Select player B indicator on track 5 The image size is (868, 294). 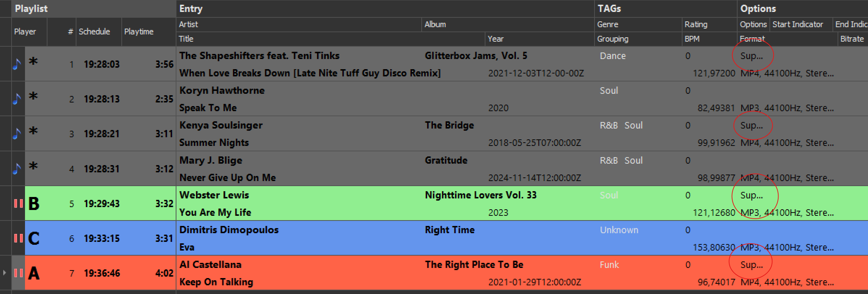click(34, 203)
